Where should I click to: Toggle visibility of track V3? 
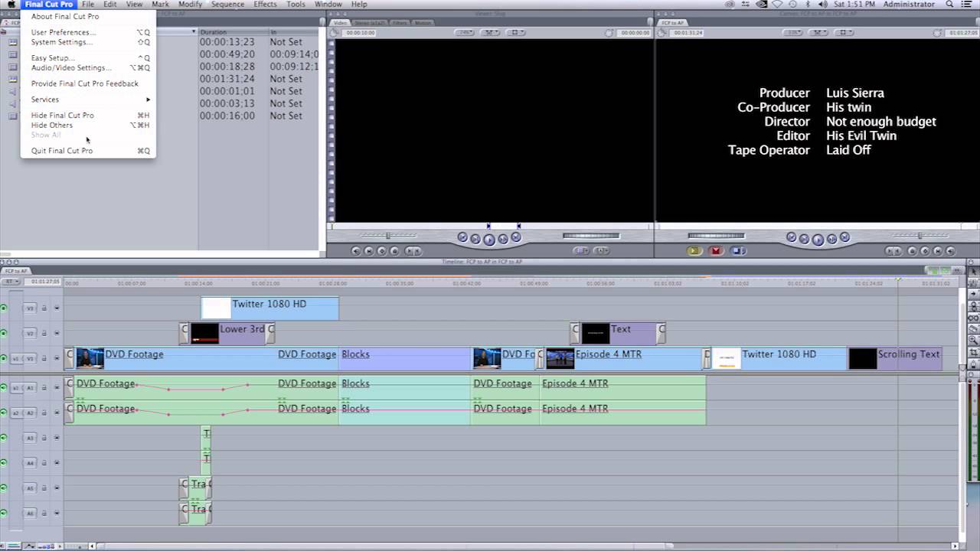coord(4,308)
